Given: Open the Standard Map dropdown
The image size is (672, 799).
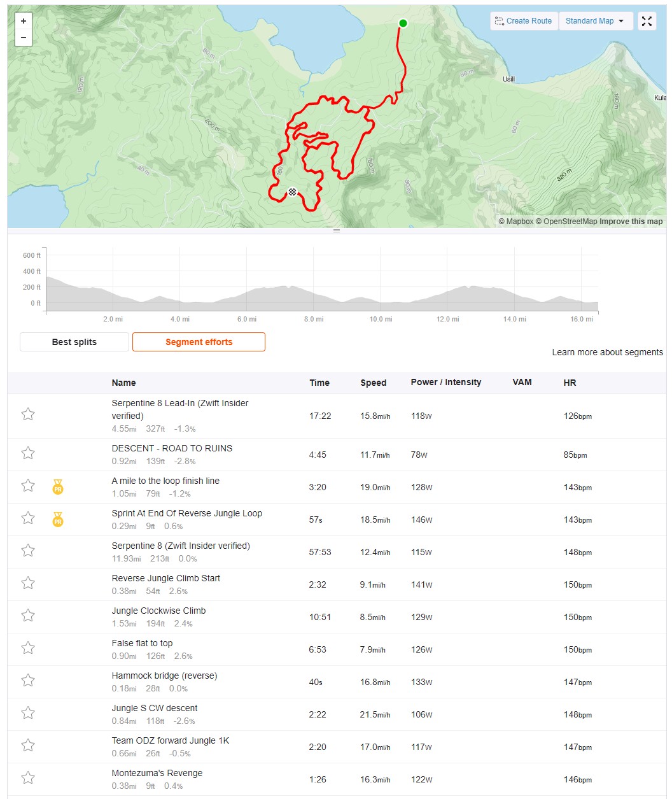Looking at the screenshot, I should tap(596, 21).
